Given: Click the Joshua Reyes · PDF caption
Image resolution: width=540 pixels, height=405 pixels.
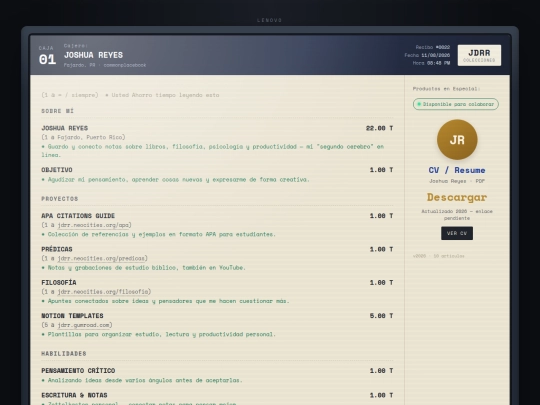Looking at the screenshot, I should point(457,181).
